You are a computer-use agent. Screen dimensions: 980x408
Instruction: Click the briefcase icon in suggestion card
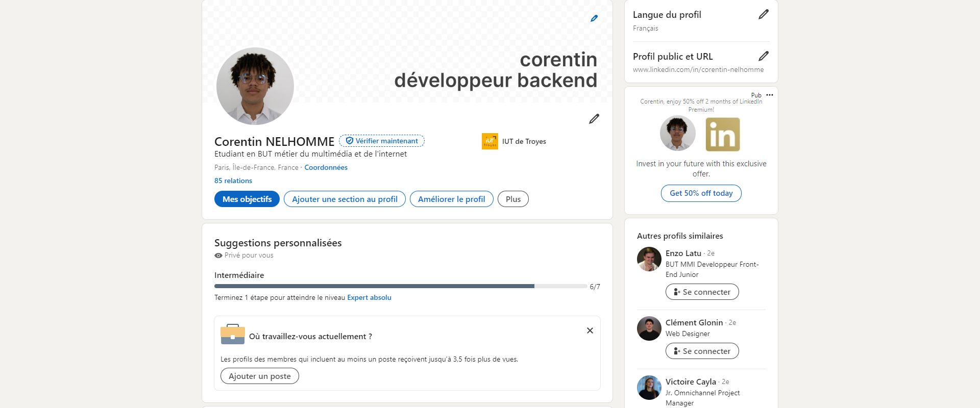(233, 334)
